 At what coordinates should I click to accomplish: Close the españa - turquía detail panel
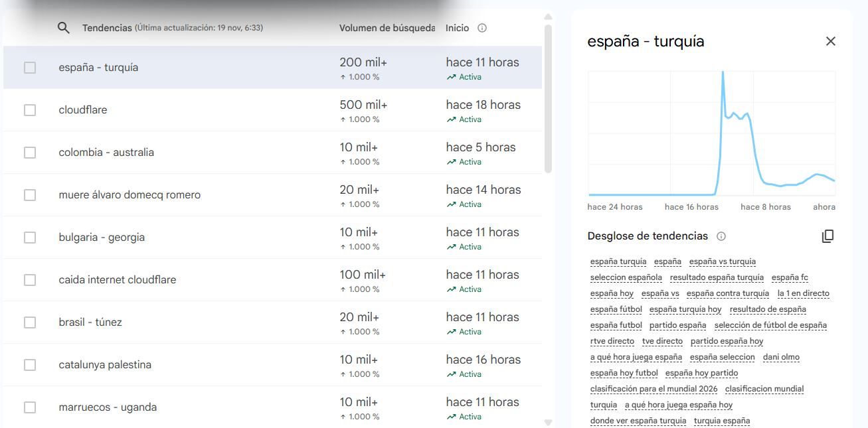(x=830, y=41)
